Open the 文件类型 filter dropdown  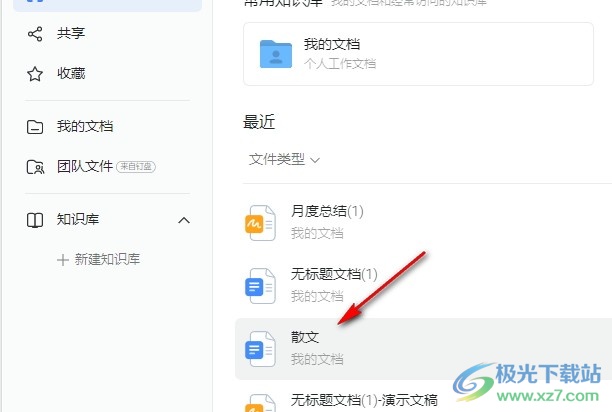pyautogui.click(x=285, y=159)
